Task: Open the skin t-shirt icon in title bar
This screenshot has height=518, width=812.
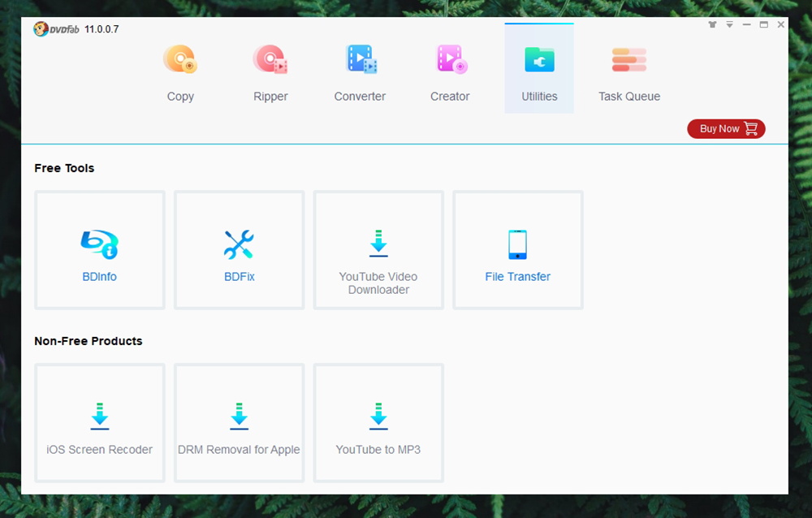Action: point(713,24)
